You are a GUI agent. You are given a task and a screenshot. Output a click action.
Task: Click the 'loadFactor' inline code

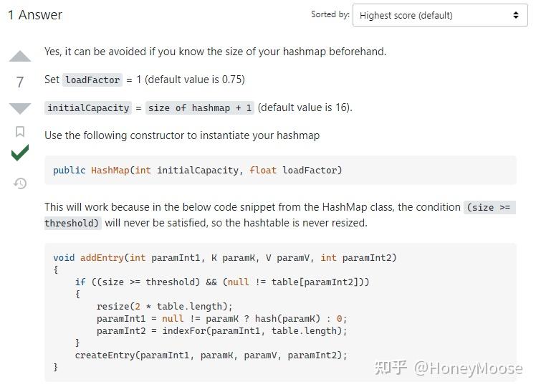[x=92, y=80]
